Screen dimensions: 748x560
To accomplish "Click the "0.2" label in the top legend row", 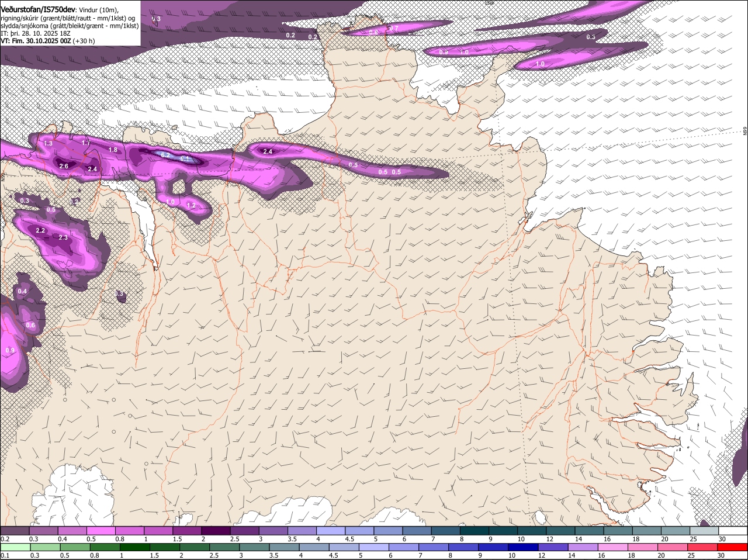I will 5,539.
